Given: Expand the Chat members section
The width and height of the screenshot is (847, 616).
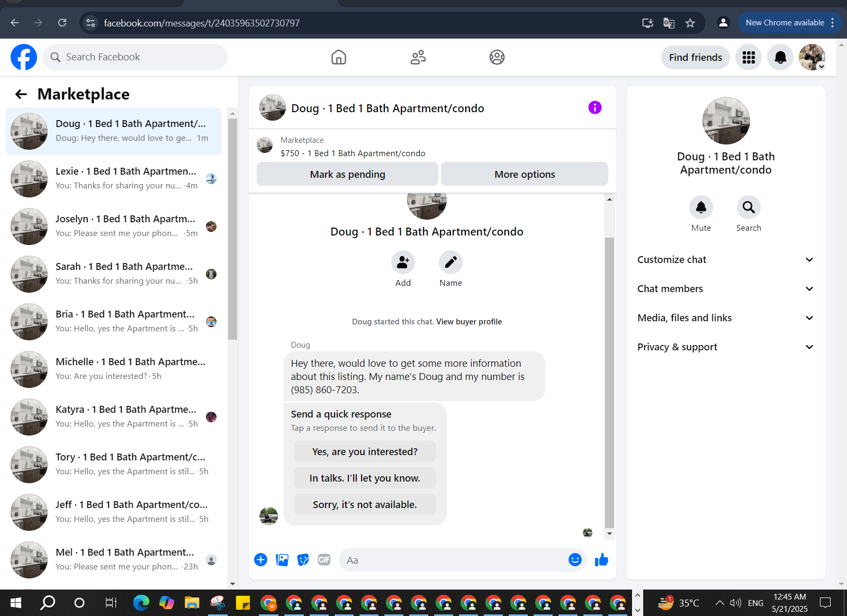Looking at the screenshot, I should pyautogui.click(x=725, y=288).
